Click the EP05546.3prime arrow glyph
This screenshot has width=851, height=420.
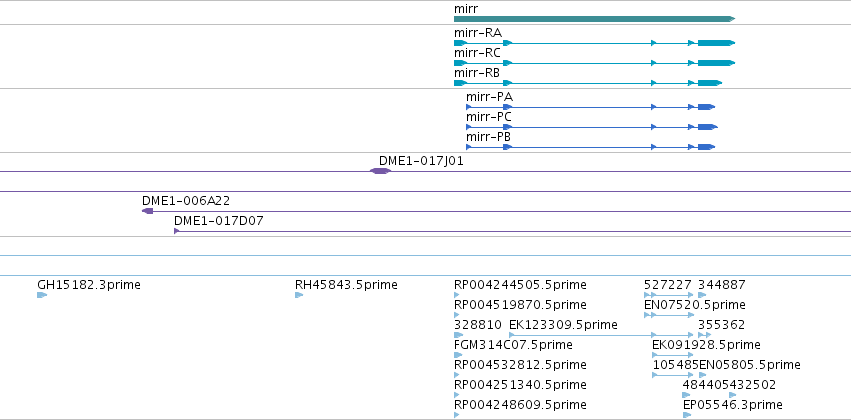687,416
